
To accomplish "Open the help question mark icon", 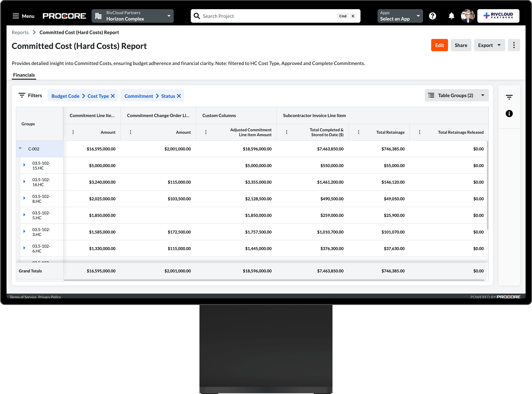I will pos(432,16).
